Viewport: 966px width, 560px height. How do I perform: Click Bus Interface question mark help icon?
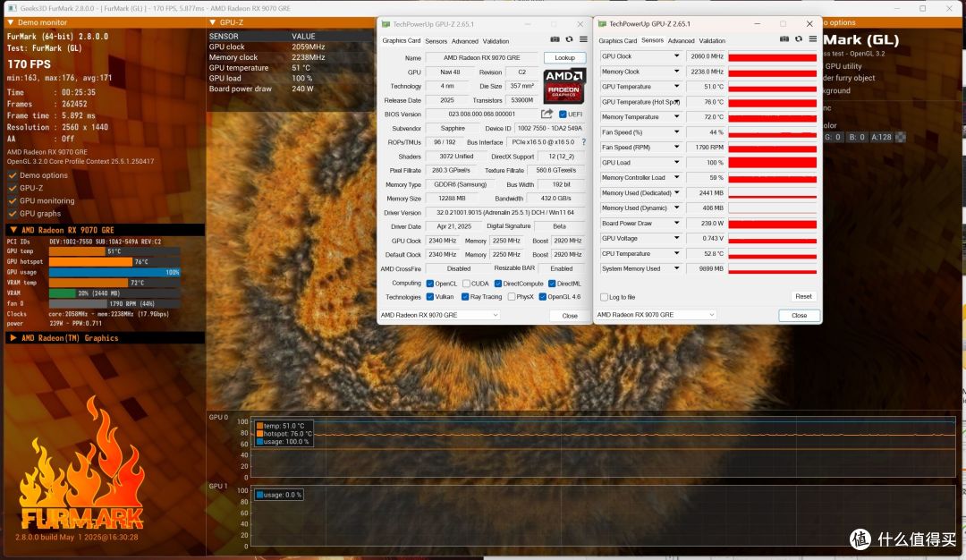click(584, 142)
